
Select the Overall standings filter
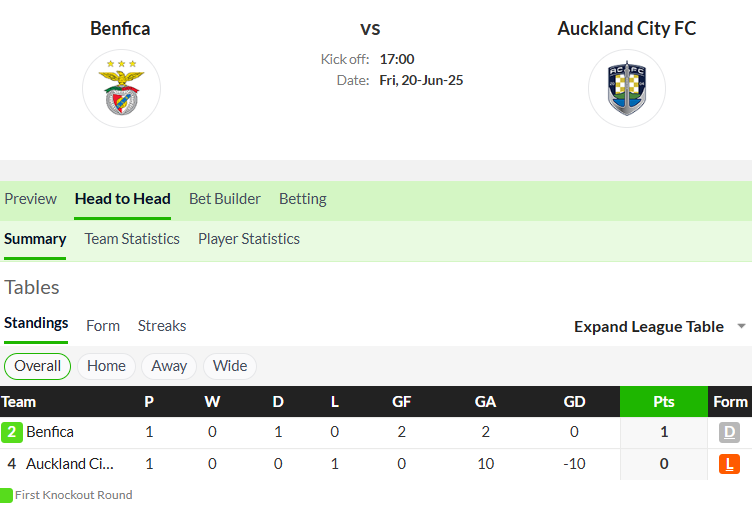[x=37, y=366]
